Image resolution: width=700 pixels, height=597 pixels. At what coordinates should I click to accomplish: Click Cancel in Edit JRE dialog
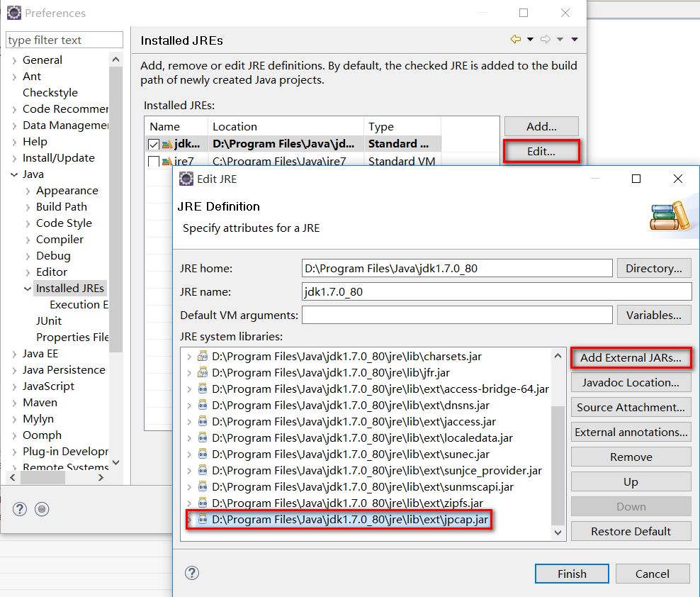click(653, 574)
